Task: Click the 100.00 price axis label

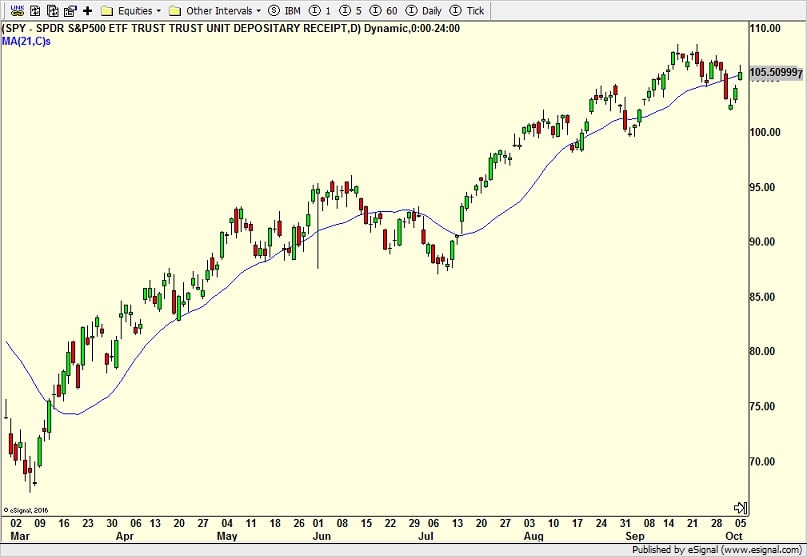Action: (765, 132)
